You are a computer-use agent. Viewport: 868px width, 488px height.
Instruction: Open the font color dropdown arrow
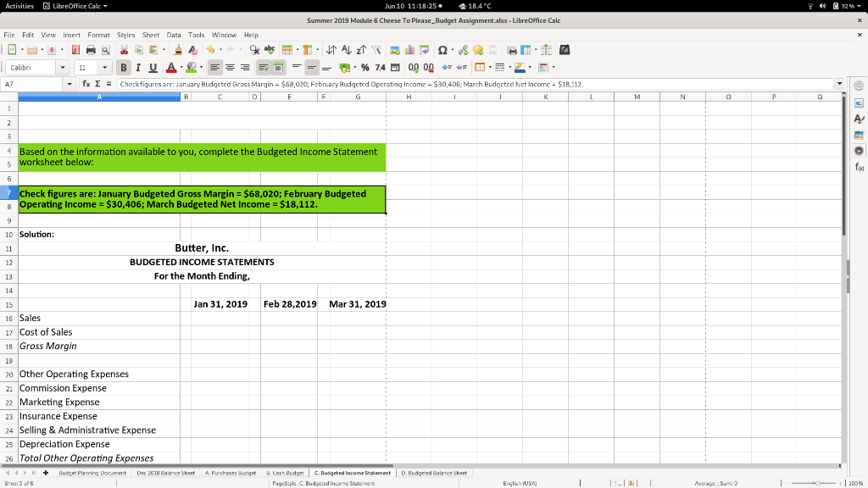tap(181, 68)
